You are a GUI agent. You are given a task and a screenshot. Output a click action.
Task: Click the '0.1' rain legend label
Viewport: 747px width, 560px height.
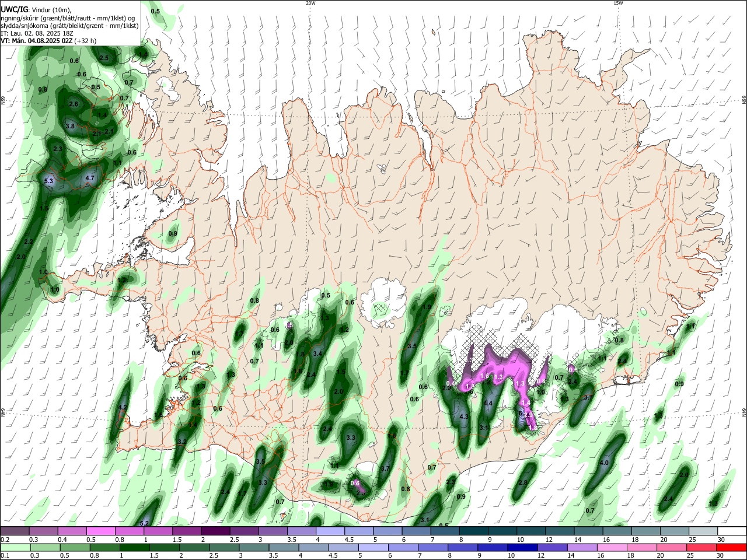point(5,556)
